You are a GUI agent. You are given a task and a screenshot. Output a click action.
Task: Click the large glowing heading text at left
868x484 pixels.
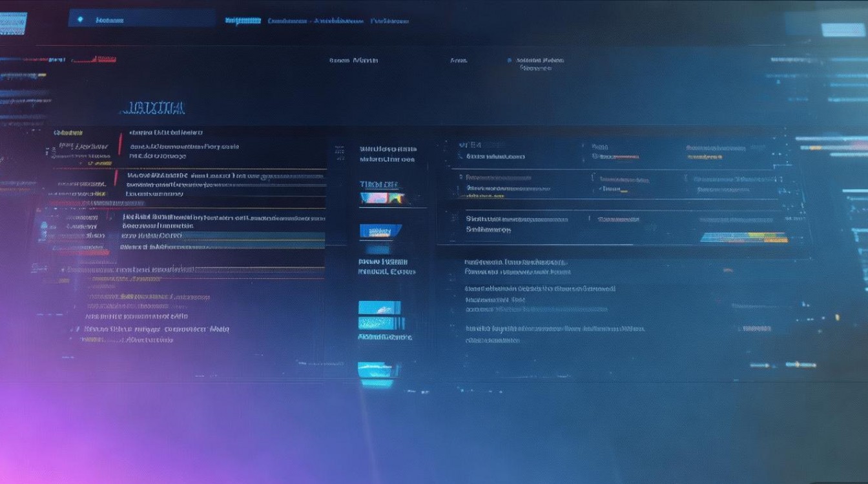(154, 108)
